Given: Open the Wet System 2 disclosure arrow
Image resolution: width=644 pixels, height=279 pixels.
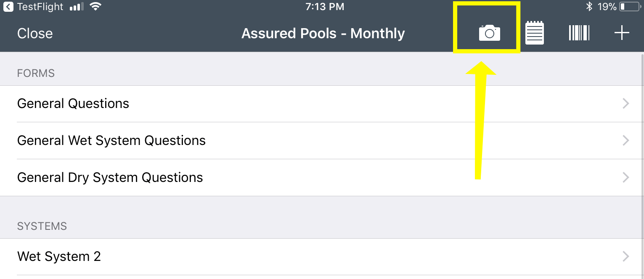Looking at the screenshot, I should [x=625, y=256].
